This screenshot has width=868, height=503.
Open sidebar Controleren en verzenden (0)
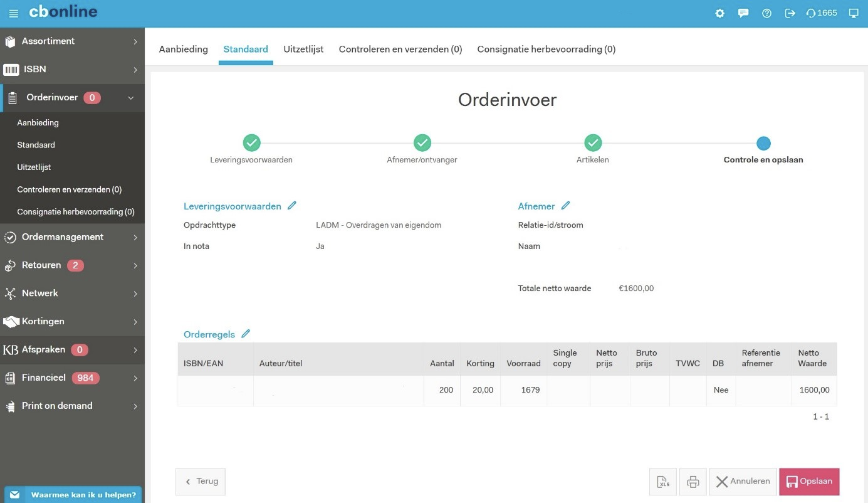70,189
